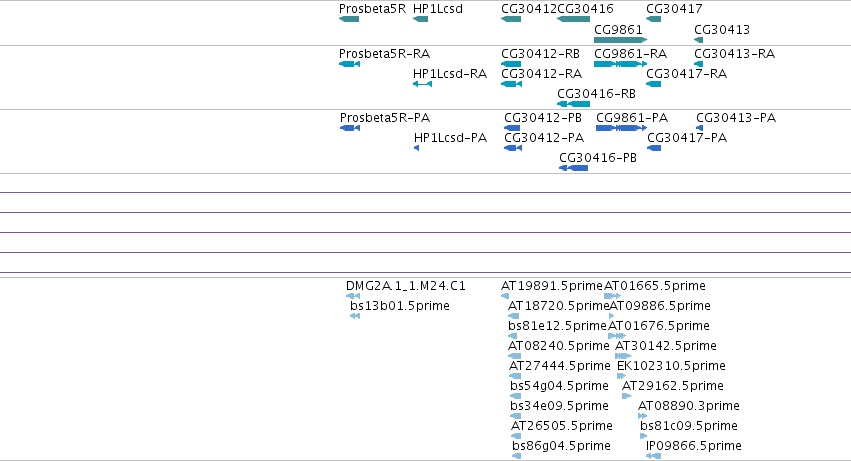Open transcript CG30417-RA label
Viewport: 851px width, 461px height.
click(x=687, y=74)
